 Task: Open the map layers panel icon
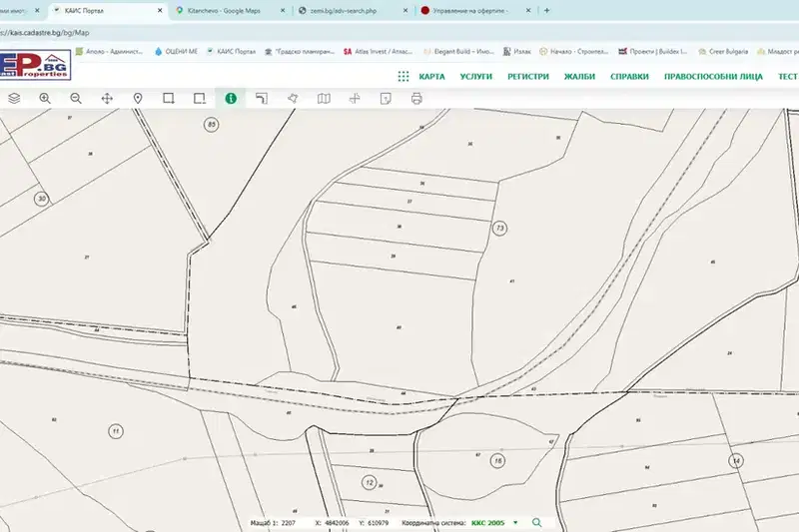[x=14, y=98]
